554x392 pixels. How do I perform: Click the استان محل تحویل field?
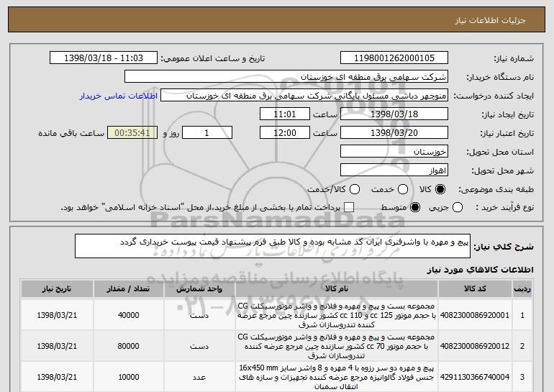pyautogui.click(x=393, y=152)
